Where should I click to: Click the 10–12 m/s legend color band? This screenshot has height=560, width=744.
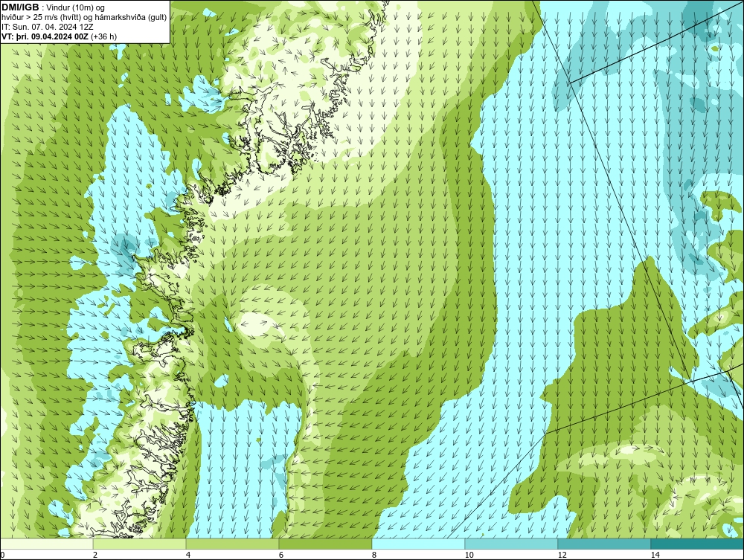[x=512, y=544]
